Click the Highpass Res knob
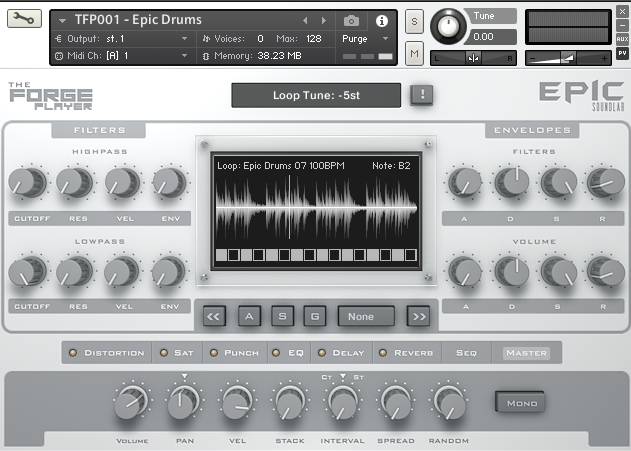Image resolution: width=631 pixels, height=451 pixels. [74, 182]
